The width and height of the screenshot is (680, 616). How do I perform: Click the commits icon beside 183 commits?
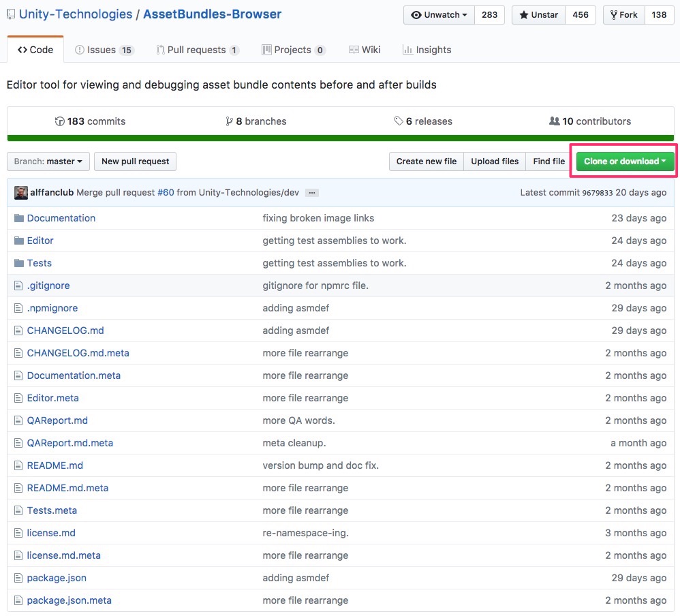[x=61, y=121]
